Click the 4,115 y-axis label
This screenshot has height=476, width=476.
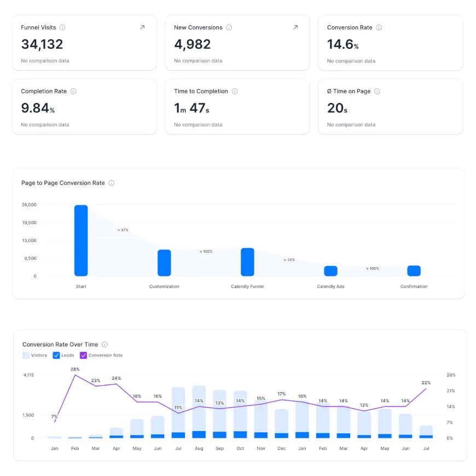[29, 375]
